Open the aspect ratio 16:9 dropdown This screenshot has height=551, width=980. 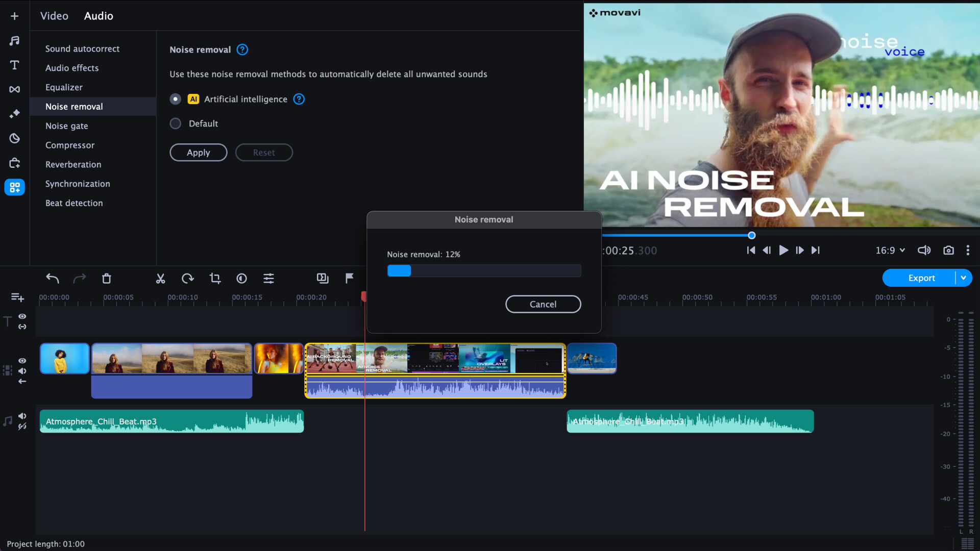click(889, 251)
